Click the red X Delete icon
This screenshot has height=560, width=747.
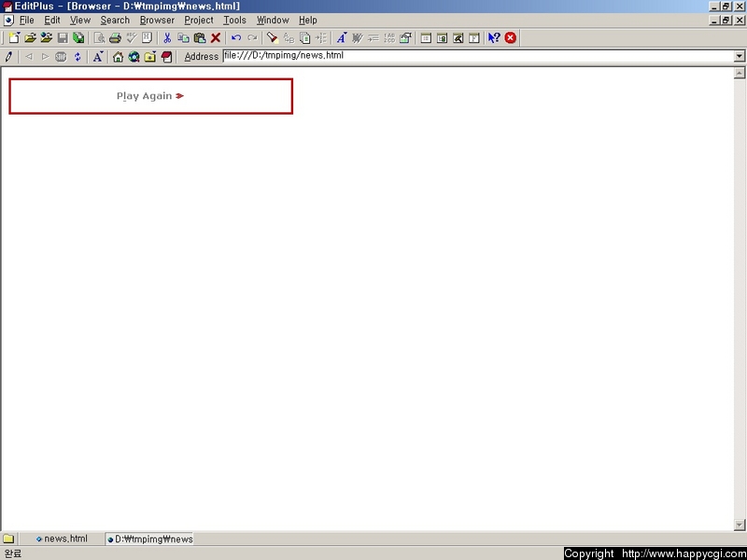(x=216, y=37)
